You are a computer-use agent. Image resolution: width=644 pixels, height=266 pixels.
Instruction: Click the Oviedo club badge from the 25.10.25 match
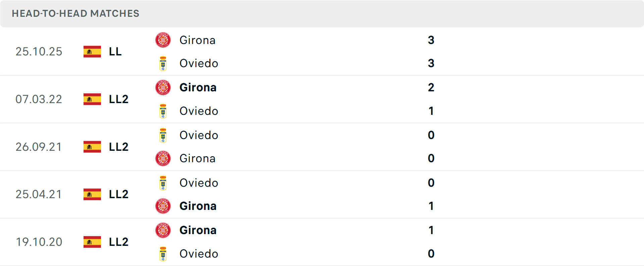coord(163,63)
